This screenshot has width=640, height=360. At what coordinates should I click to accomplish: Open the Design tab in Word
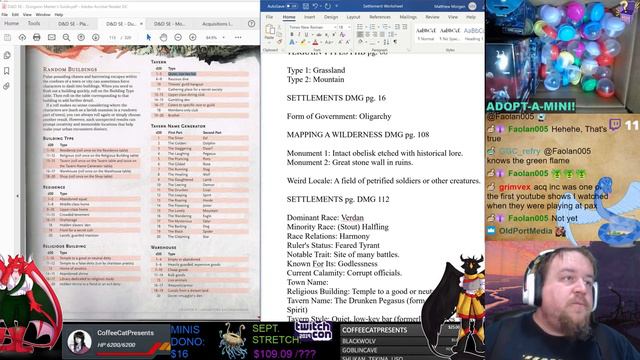coord(331,17)
